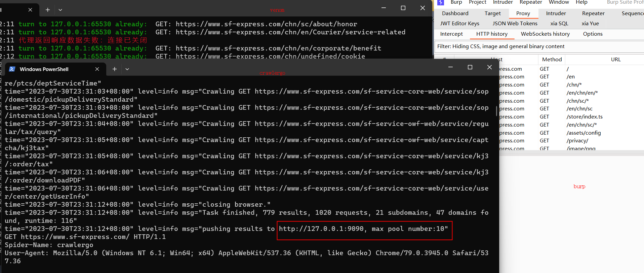Click the undefined/cookie URL in venom terminal

pyautogui.click(x=270, y=56)
